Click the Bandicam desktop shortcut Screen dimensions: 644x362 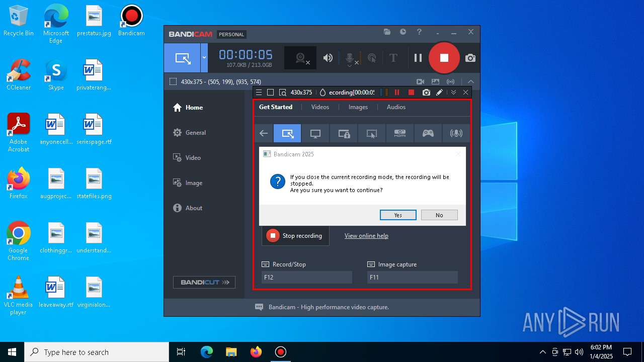(131, 21)
